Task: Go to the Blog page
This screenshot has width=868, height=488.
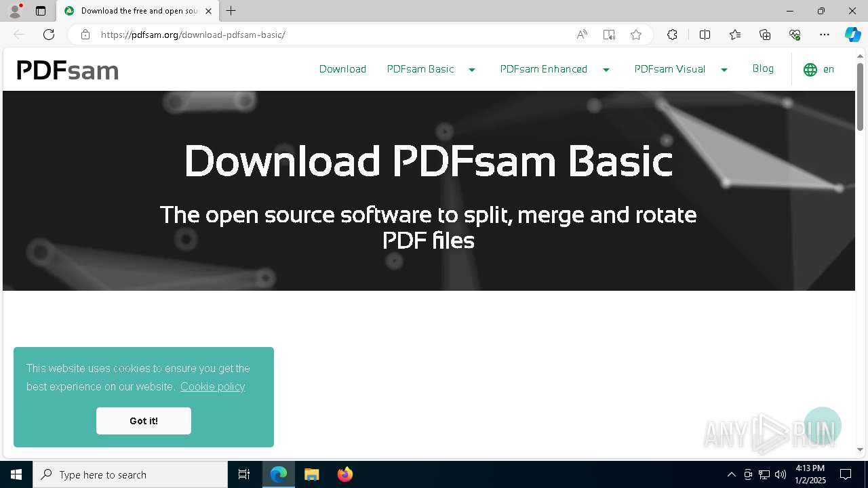Action: [x=763, y=68]
